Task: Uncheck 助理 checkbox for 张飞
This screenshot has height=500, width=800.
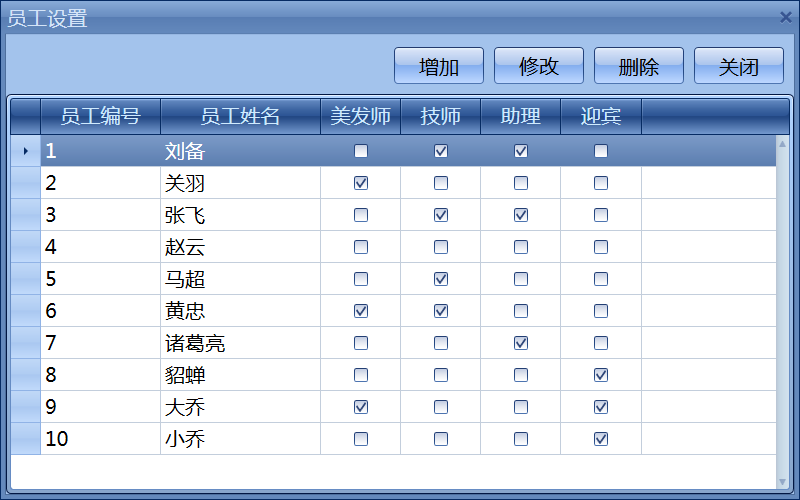Action: 521,215
